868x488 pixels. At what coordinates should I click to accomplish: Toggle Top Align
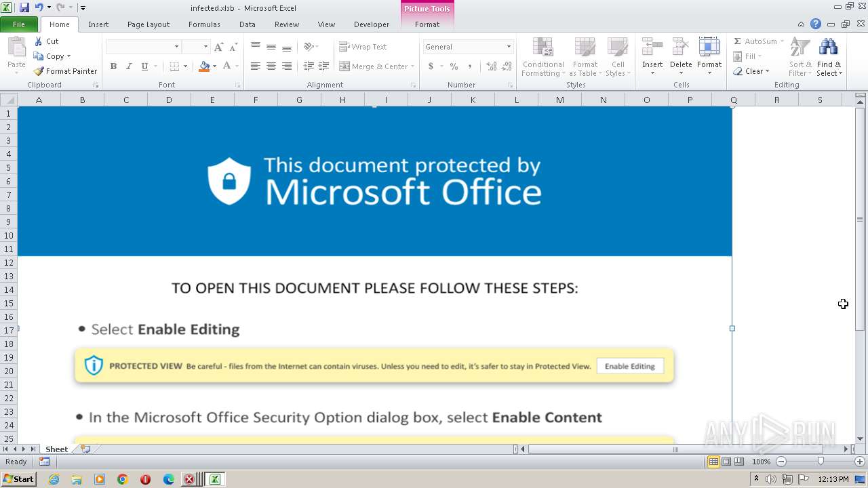click(x=255, y=47)
